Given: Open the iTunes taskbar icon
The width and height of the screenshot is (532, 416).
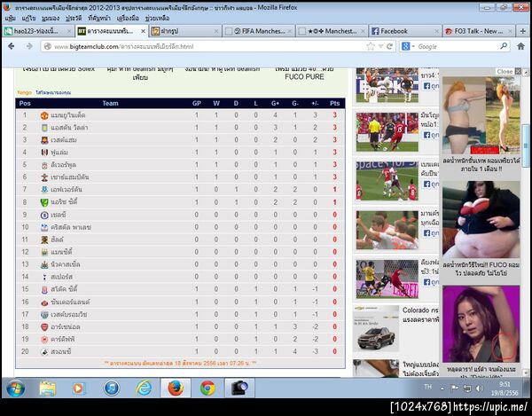Looking at the screenshot, I should point(112,388).
